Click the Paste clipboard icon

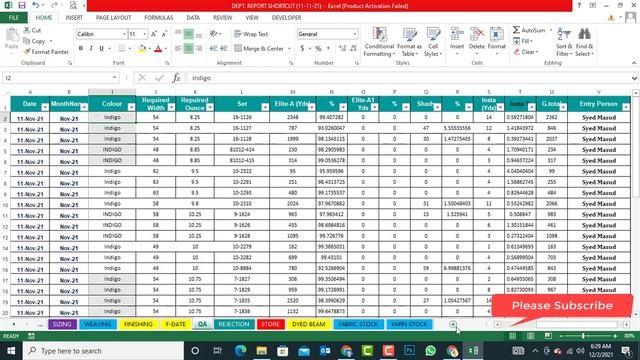(12, 36)
